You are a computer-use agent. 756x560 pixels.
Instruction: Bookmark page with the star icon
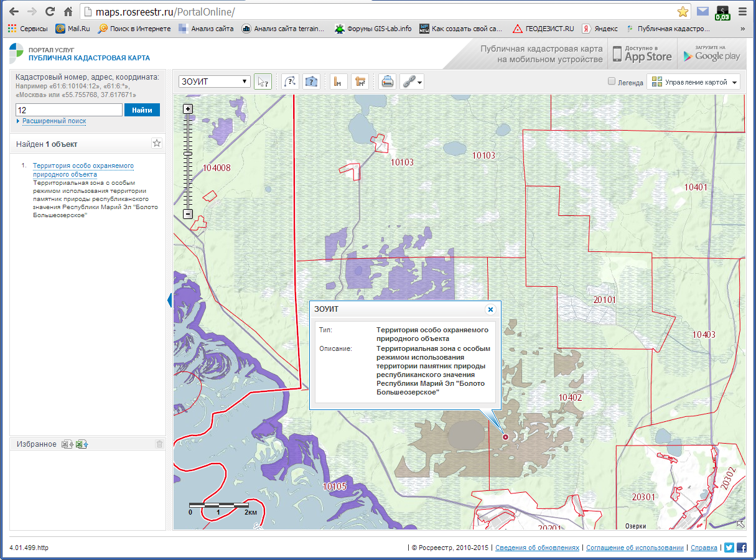pyautogui.click(x=683, y=11)
